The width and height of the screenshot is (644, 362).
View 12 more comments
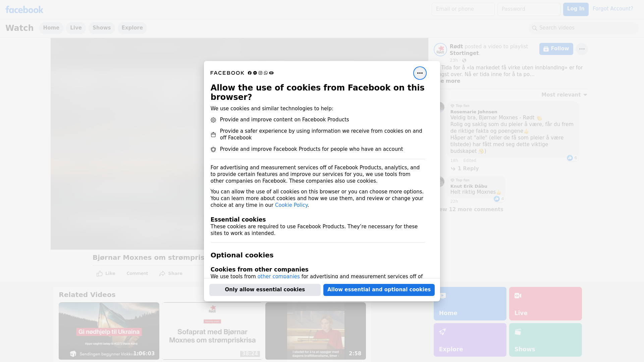click(471, 209)
